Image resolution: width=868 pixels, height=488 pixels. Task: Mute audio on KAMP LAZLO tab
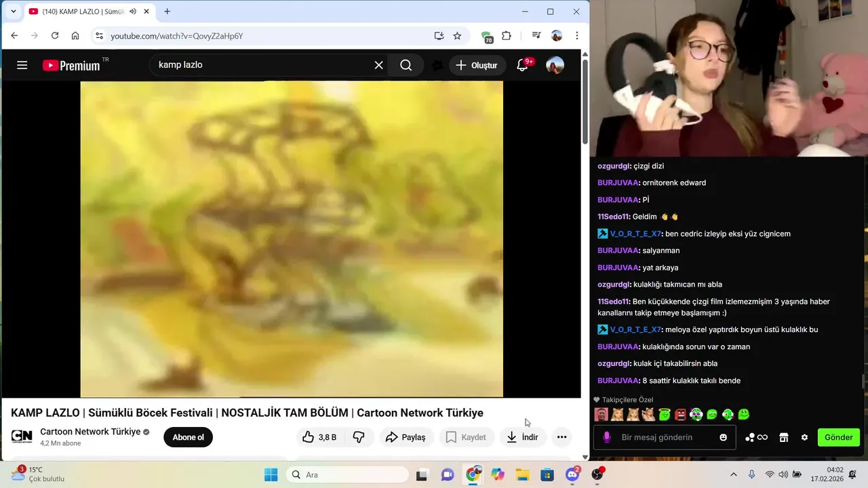(x=133, y=12)
